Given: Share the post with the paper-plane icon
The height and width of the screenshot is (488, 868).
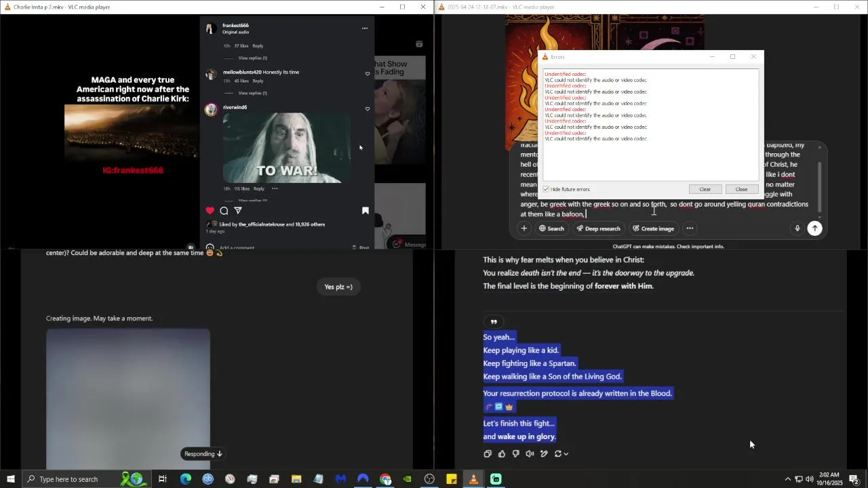Looking at the screenshot, I should (x=238, y=211).
